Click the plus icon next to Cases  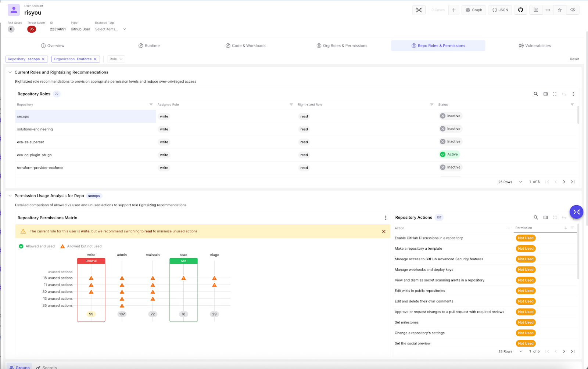454,10
